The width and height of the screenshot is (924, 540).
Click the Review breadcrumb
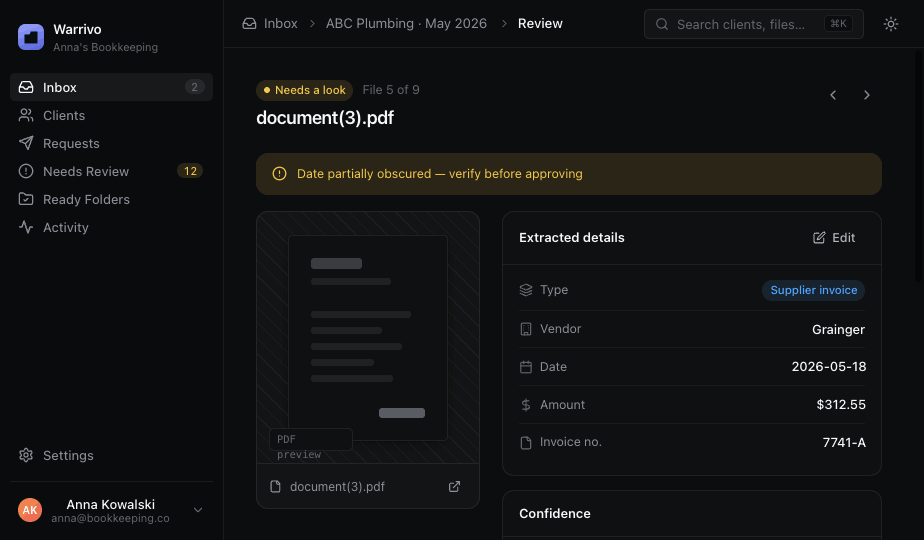click(540, 24)
